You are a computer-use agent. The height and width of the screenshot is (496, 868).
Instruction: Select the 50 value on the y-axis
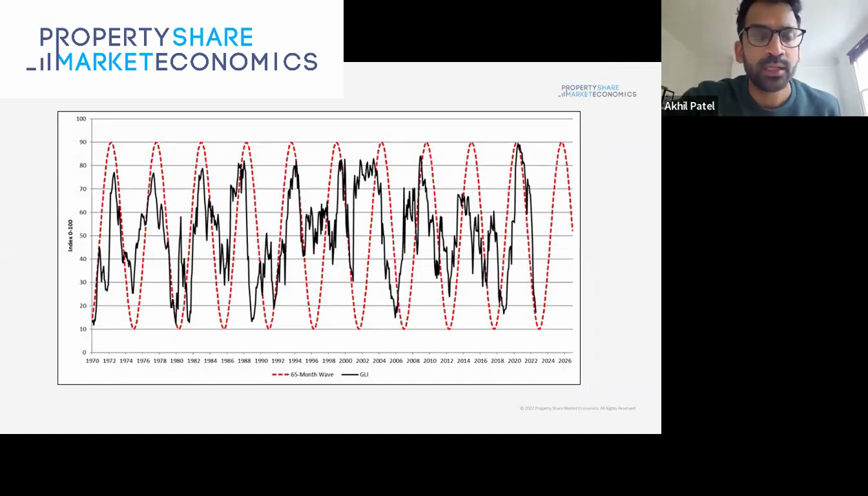(83, 236)
